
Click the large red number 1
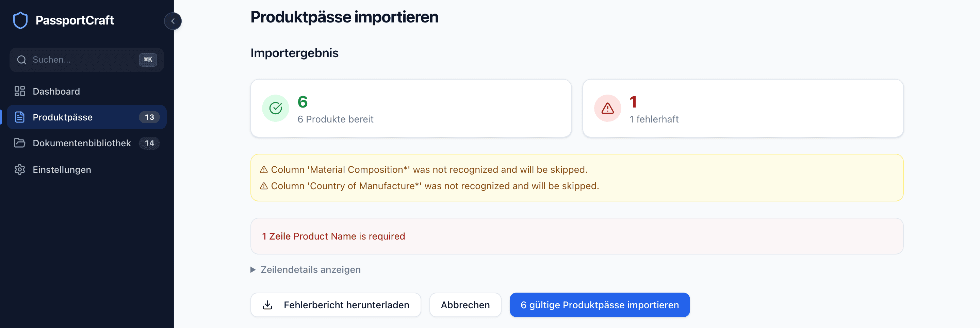(633, 102)
